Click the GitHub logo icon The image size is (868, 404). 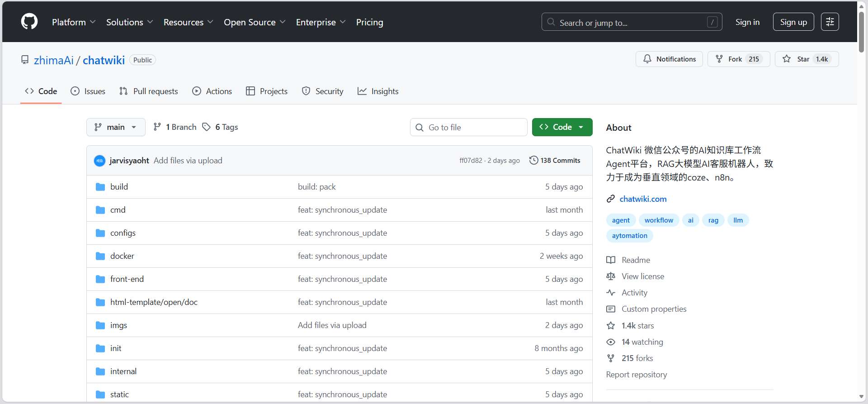(29, 22)
